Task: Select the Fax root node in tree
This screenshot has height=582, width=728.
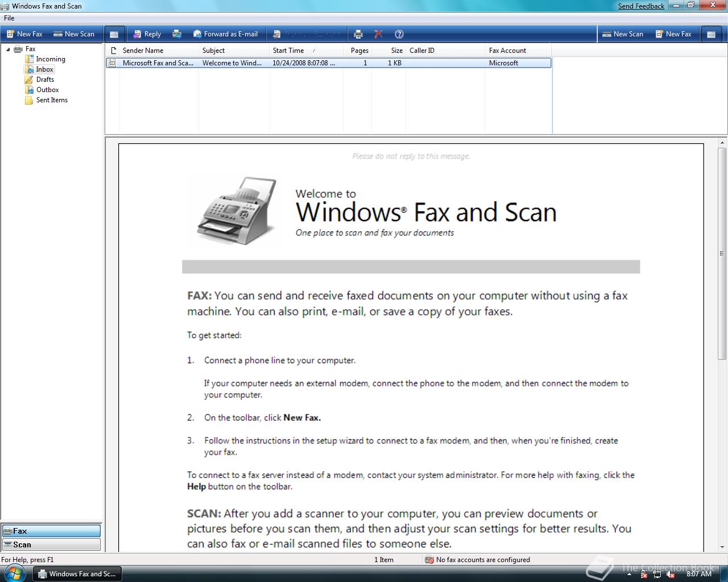Action: (x=30, y=49)
